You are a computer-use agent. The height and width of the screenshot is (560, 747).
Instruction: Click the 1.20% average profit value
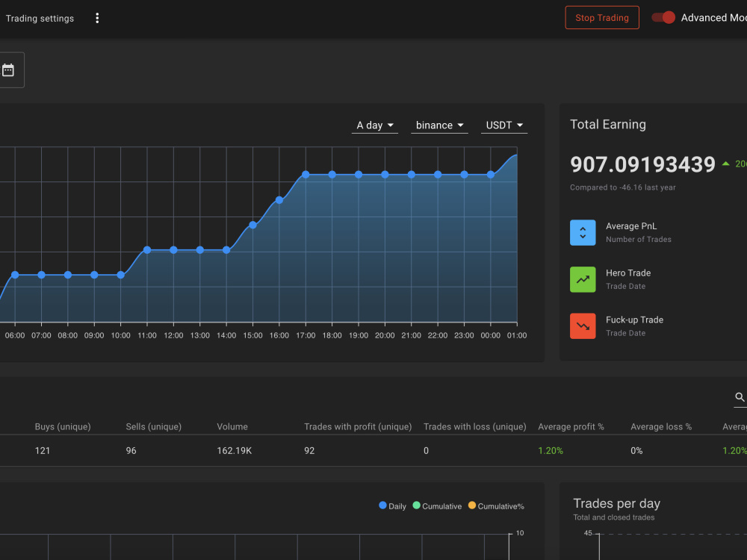point(551,450)
